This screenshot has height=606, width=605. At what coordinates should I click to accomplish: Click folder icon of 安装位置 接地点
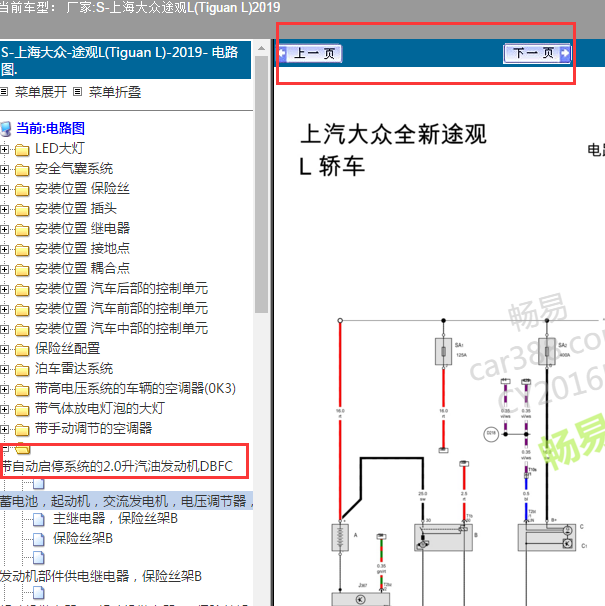(x=22, y=250)
